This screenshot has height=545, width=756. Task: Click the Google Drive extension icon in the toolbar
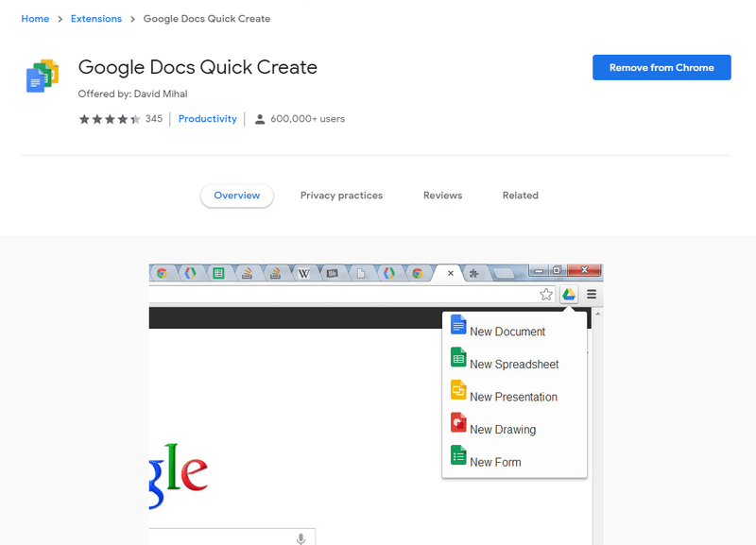569,294
